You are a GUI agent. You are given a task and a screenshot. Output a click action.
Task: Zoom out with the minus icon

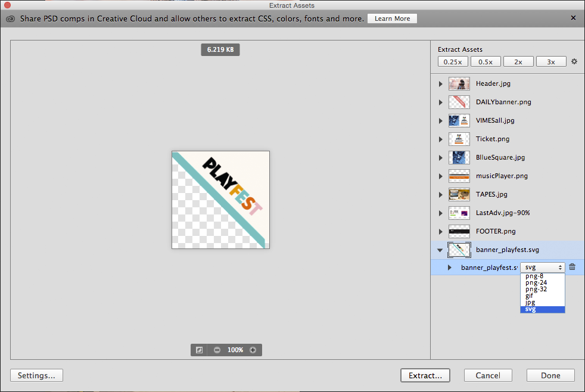[217, 350]
